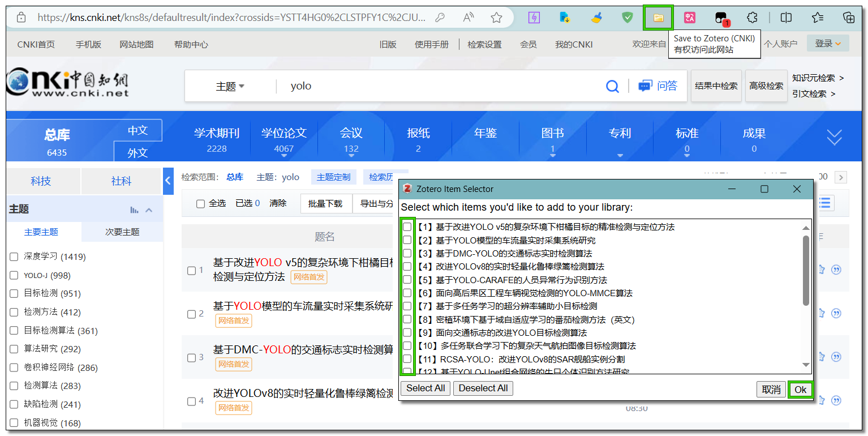868x436 pixels.
Task: Switch to 社科 category tab
Action: (121, 181)
